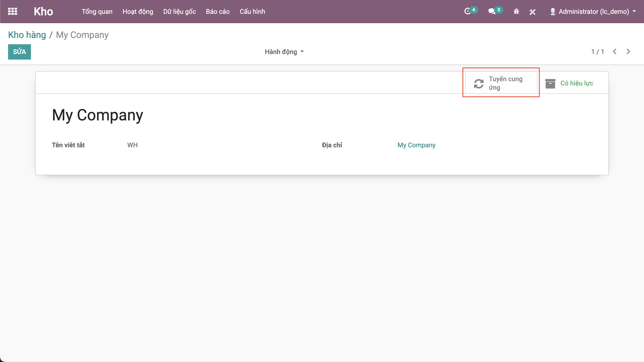Image resolution: width=644 pixels, height=362 pixels.
Task: Open the My Company address link
Action: pos(416,145)
